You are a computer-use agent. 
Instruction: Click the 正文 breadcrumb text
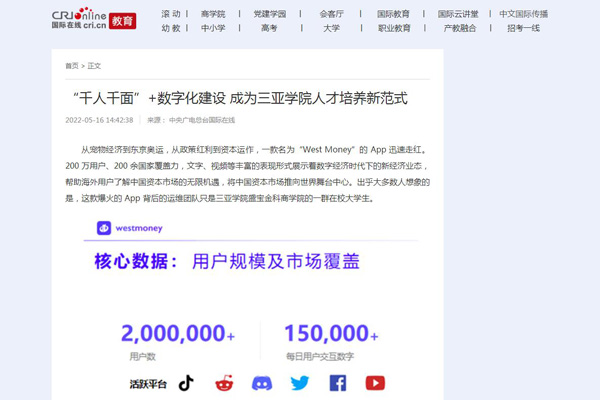tap(94, 66)
